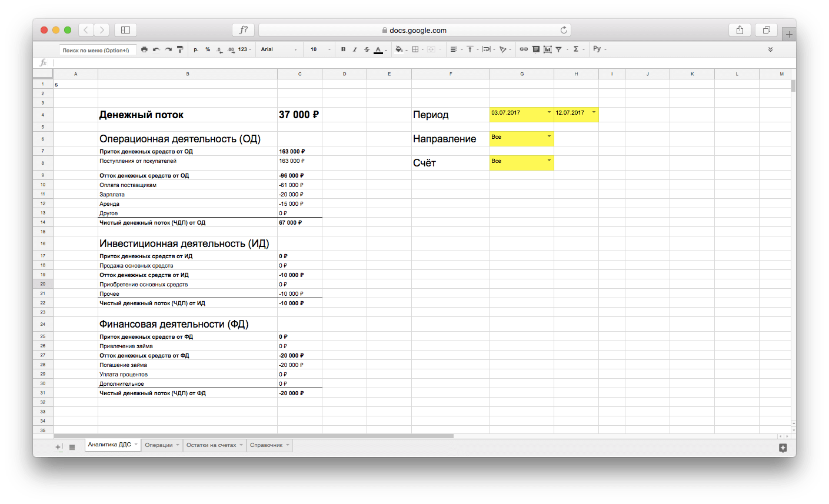Click the menu search field
This screenshot has width=829, height=504.
[98, 50]
